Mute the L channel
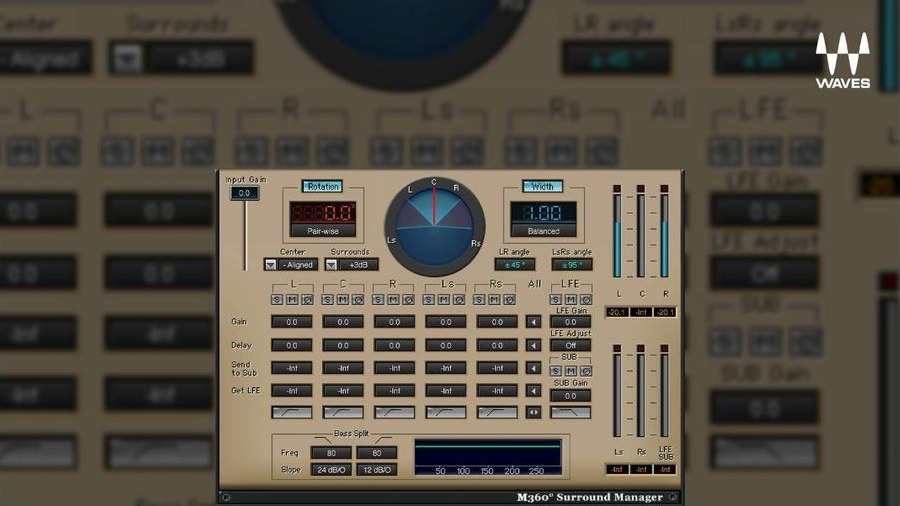Screen dimensions: 900x506 [292, 299]
